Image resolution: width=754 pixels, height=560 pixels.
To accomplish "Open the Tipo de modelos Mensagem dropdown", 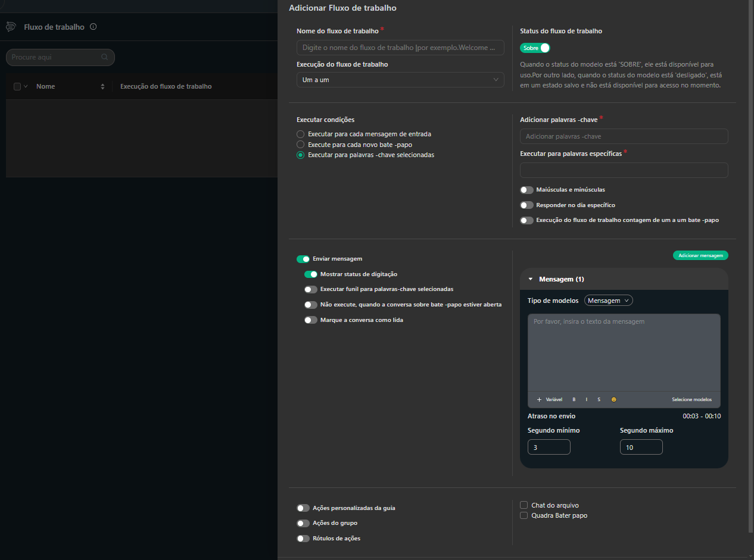I will click(x=608, y=301).
